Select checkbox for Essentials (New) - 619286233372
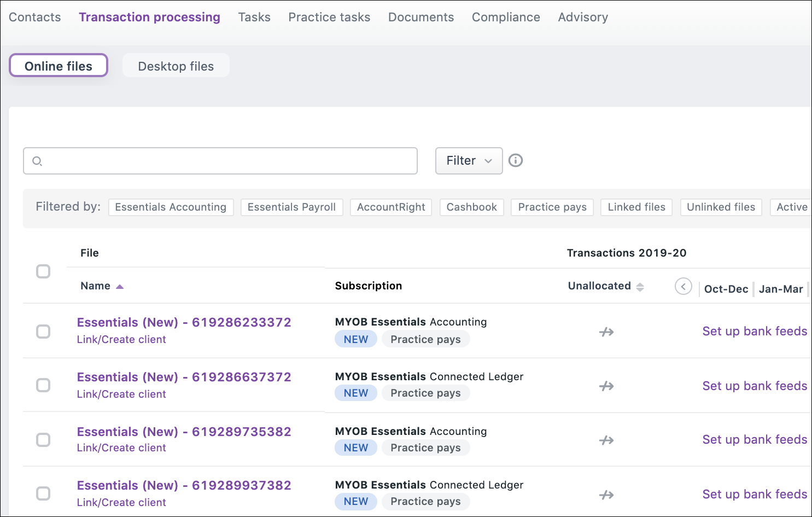 tap(43, 332)
